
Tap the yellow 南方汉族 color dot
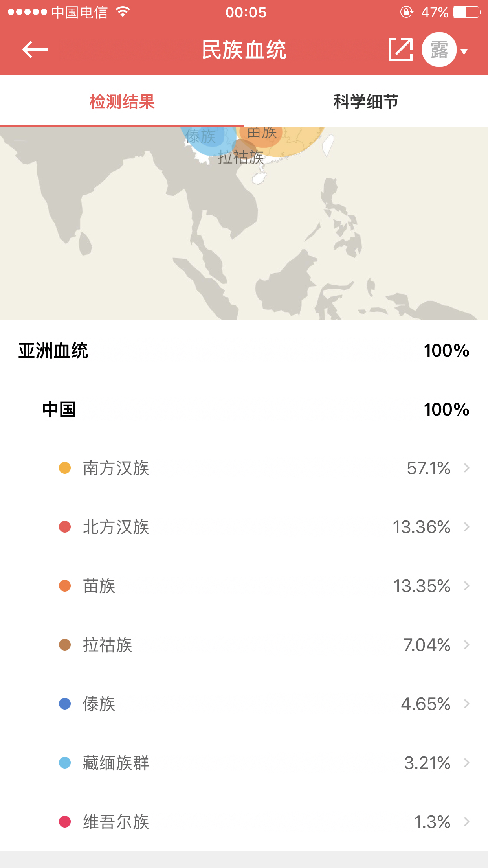click(65, 468)
